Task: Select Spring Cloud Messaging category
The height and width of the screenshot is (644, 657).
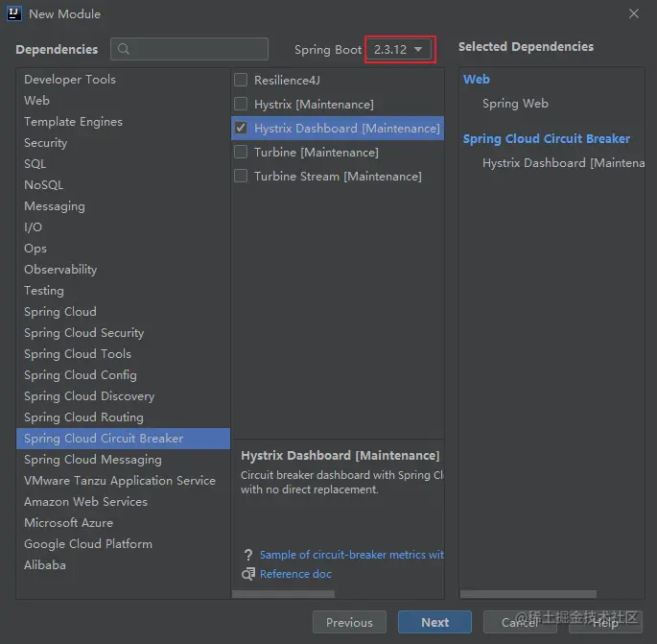Action: [x=123, y=459]
